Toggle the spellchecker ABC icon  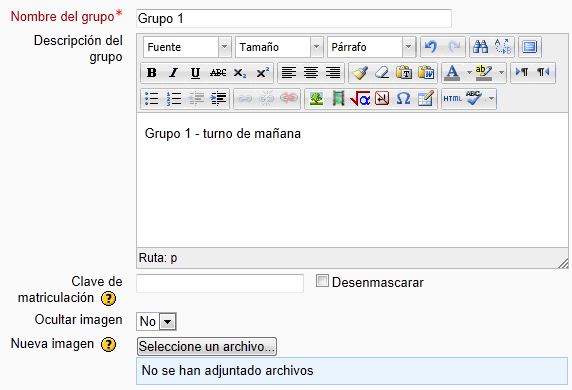point(474,99)
